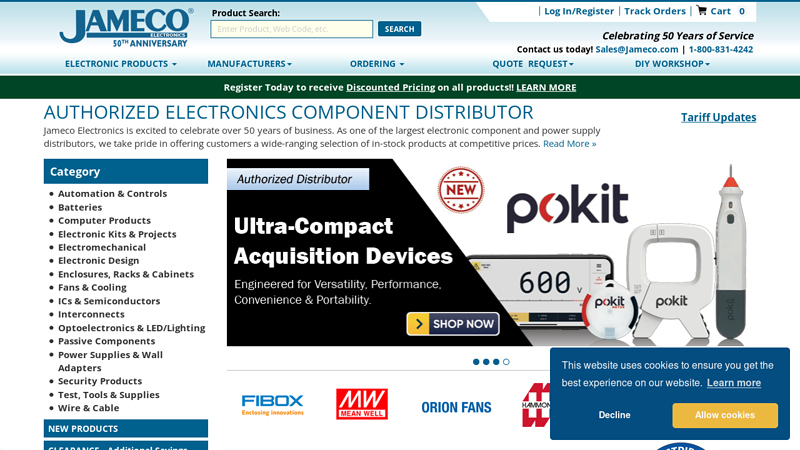Email Sales@Jameco.com link

(x=637, y=49)
